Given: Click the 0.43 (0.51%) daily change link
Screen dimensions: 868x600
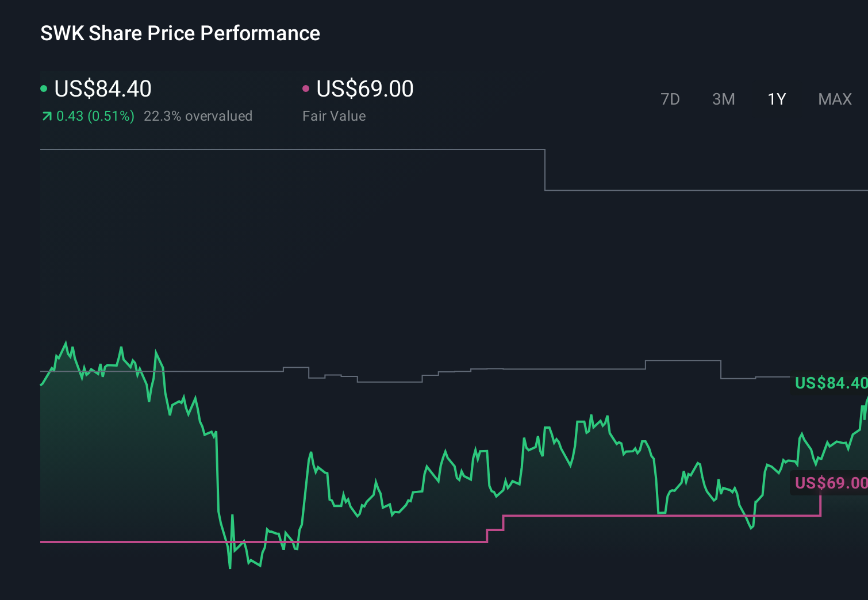Looking at the screenshot, I should click(95, 116).
